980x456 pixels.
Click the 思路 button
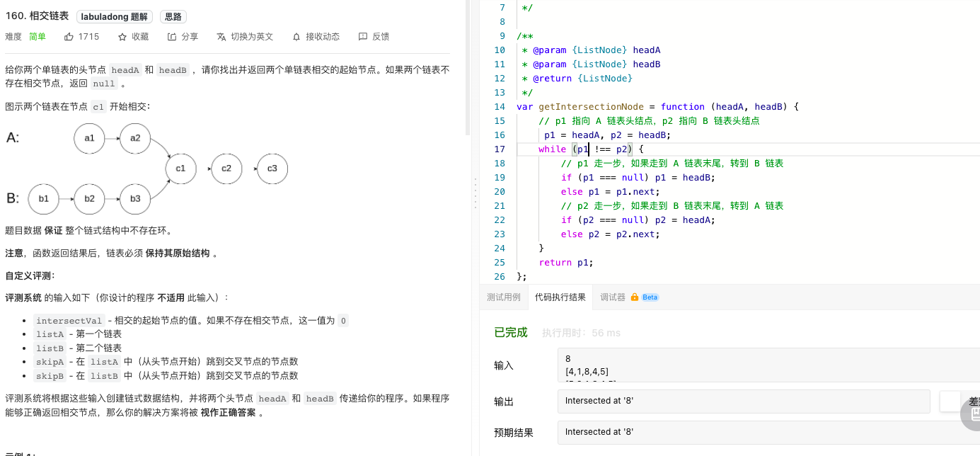[x=173, y=16]
